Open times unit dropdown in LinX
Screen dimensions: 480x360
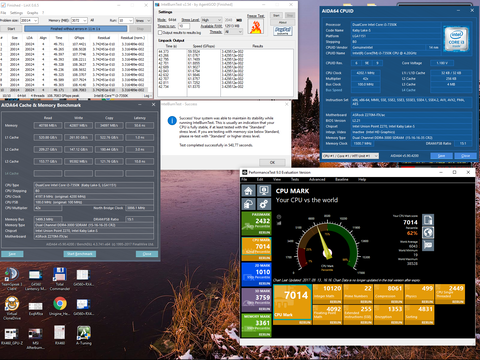(143, 21)
